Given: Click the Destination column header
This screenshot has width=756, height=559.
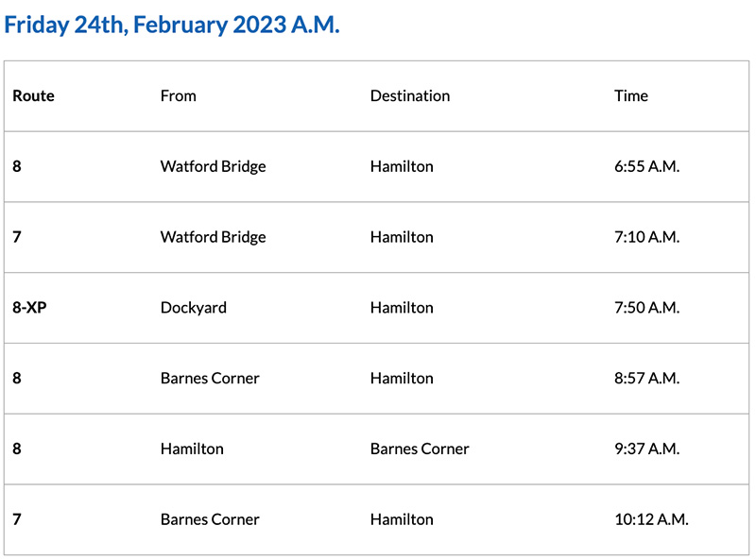Looking at the screenshot, I should [x=409, y=95].
